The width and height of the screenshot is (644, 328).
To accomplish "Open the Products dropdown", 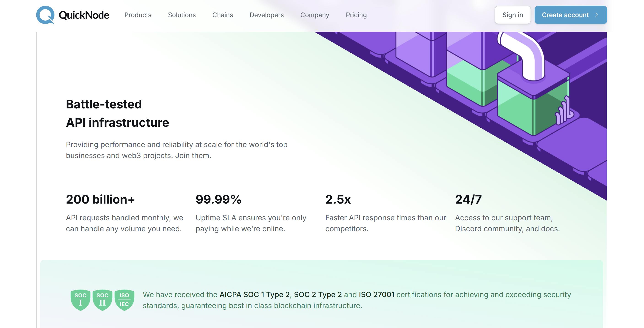I will click(138, 15).
